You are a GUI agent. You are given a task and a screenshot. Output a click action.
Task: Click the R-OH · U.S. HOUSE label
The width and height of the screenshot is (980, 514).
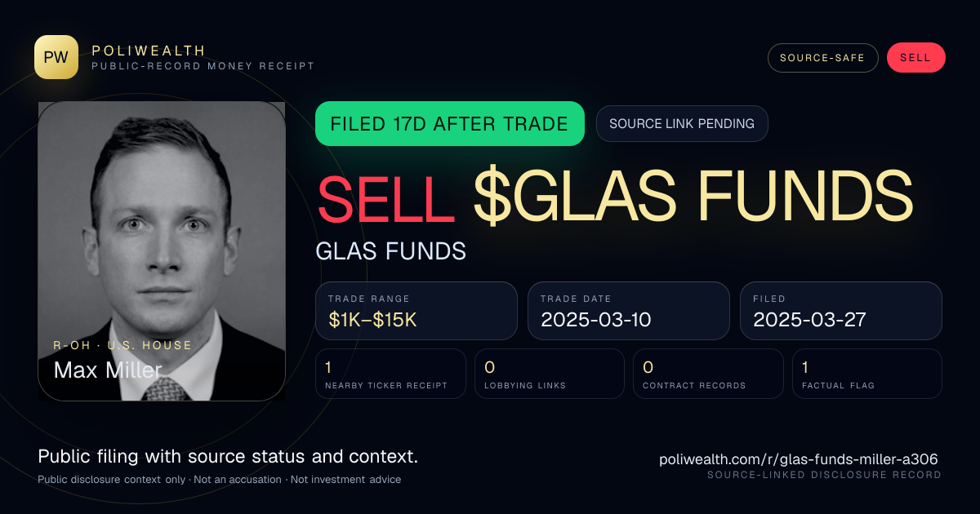(x=122, y=345)
